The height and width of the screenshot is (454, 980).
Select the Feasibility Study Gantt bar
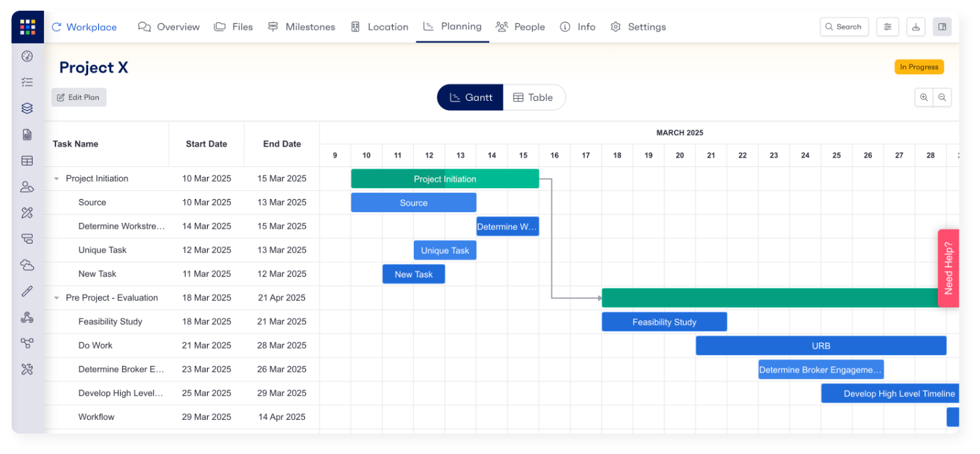coord(664,322)
